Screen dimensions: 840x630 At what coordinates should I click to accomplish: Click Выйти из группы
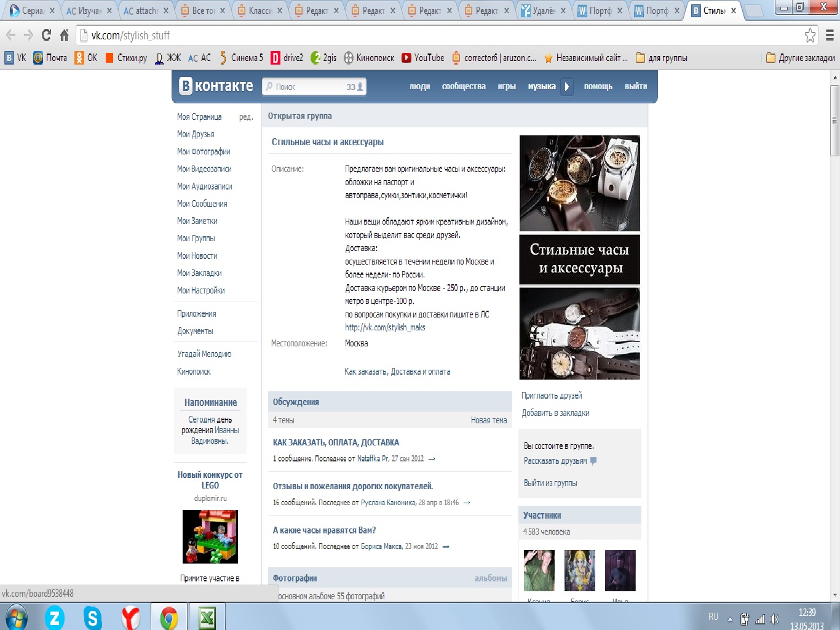tap(550, 483)
